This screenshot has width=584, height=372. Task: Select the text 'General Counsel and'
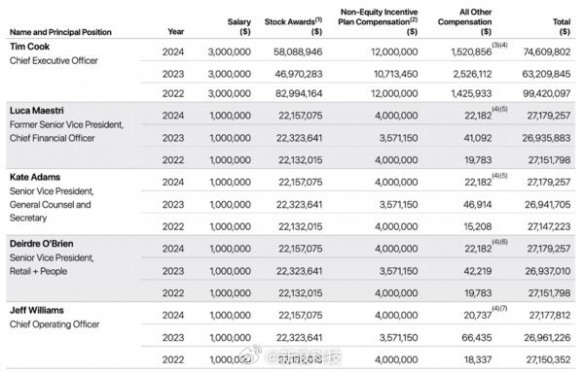tap(50, 204)
